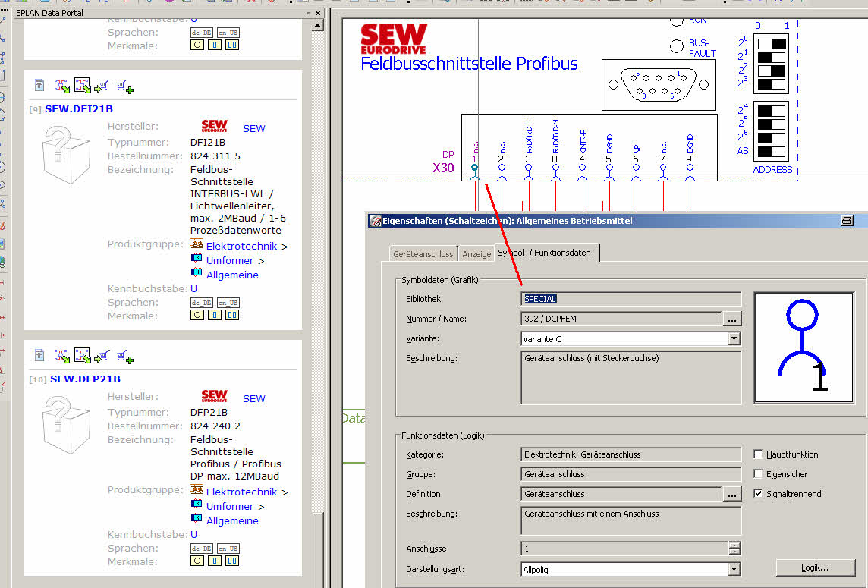Click the single-bar feature icon on SEW.DFP21B
This screenshot has width=868, height=588.
pos(215,561)
